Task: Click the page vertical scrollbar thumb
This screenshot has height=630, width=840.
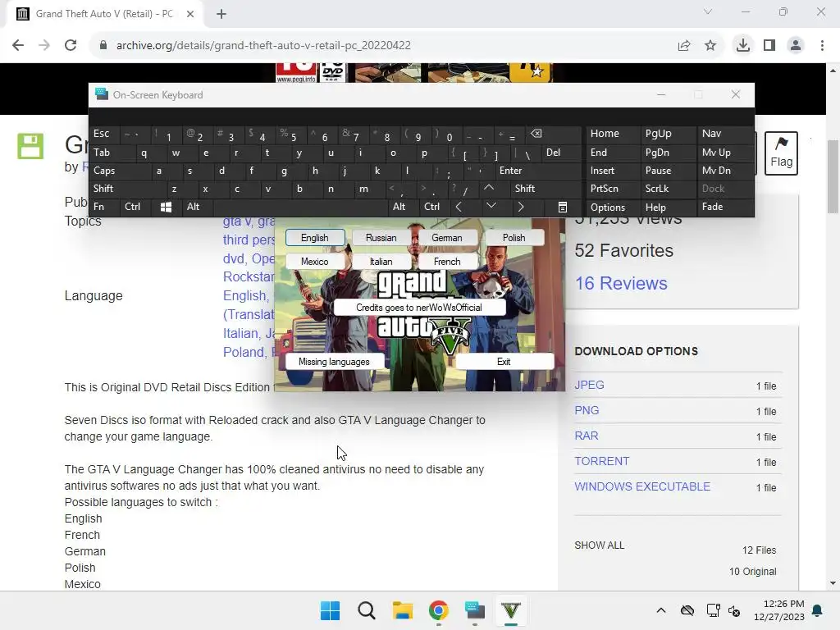Action: [833, 177]
